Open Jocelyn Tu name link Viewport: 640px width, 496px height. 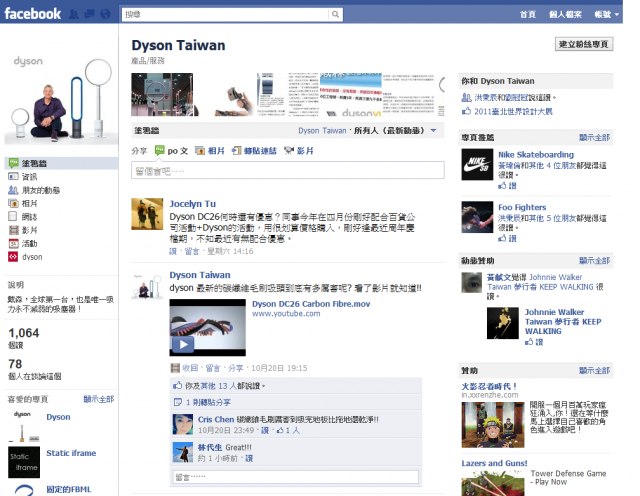pos(193,204)
